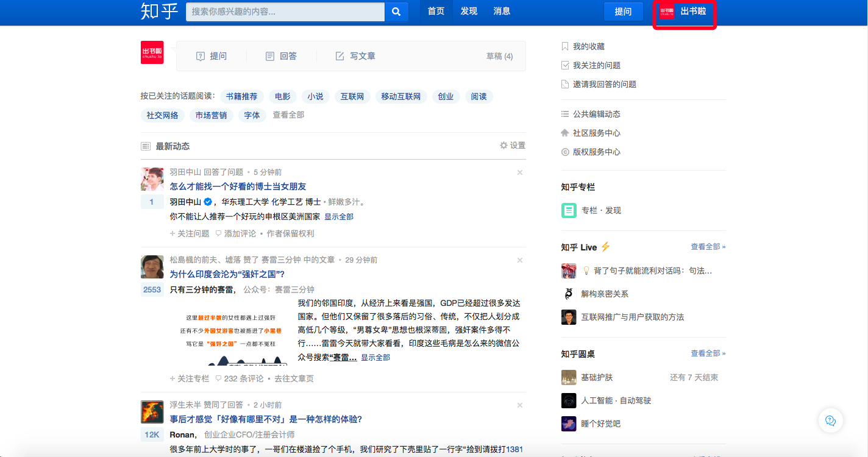Select the 互联网 topic tag
Viewport: 868px width, 457px height.
(352, 96)
